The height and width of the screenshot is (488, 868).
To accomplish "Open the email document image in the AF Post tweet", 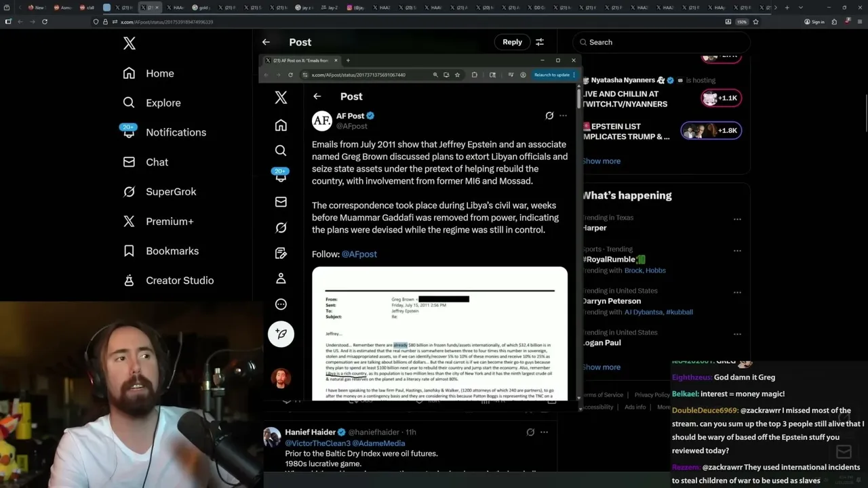I will tap(439, 333).
